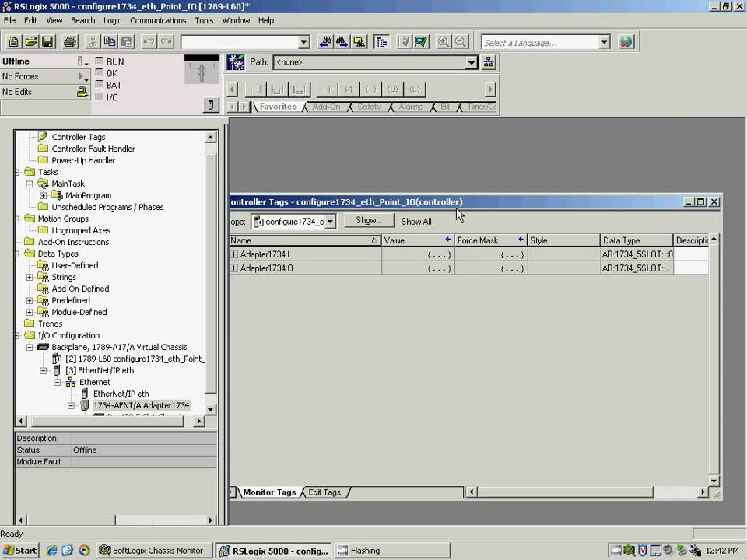Click the controller key switch image
Image resolution: width=747 pixels, height=560 pixels.
tap(202, 69)
